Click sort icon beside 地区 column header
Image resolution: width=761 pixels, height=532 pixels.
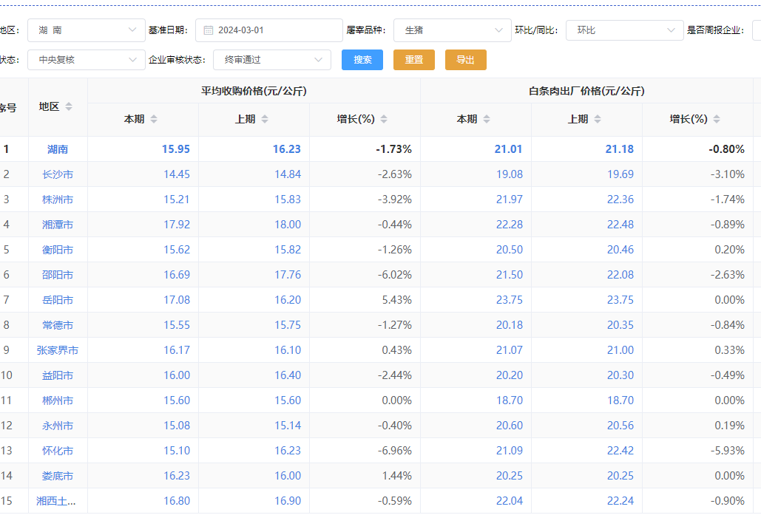click(69, 106)
